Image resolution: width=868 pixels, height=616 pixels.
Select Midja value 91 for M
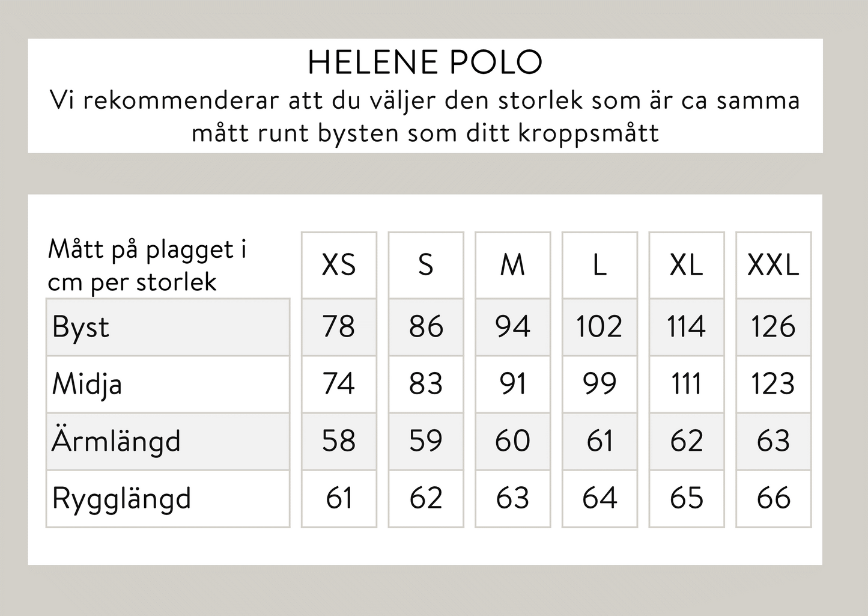tap(512, 384)
